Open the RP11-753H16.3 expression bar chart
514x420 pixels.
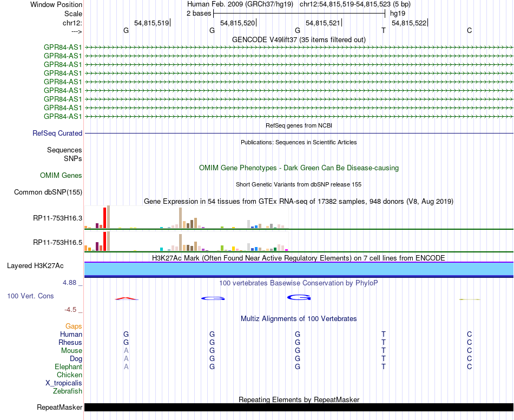click(186, 217)
